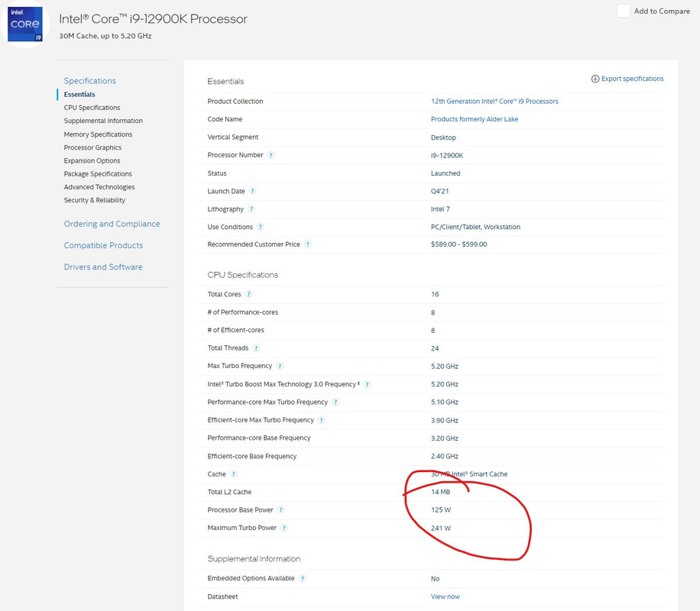
Task: Click the Processor Number value i9-12900K
Action: click(447, 155)
